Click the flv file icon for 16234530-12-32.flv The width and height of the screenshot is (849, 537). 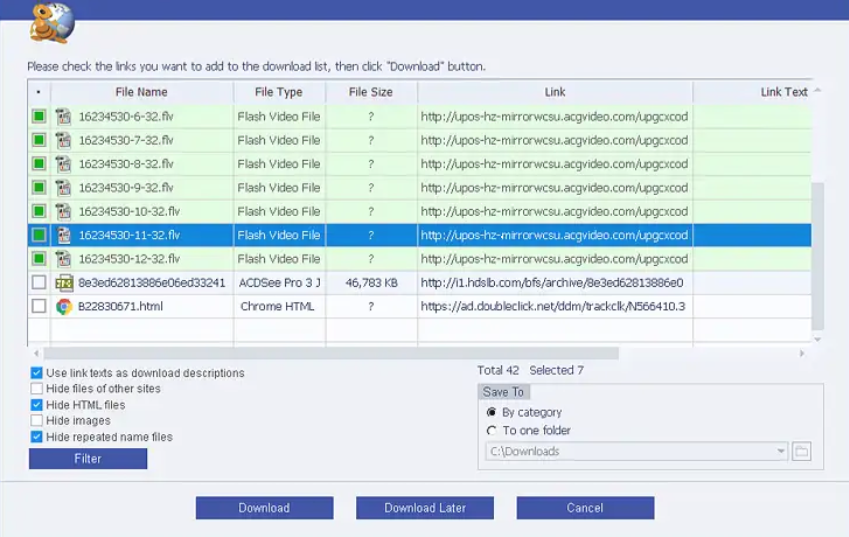point(63,259)
